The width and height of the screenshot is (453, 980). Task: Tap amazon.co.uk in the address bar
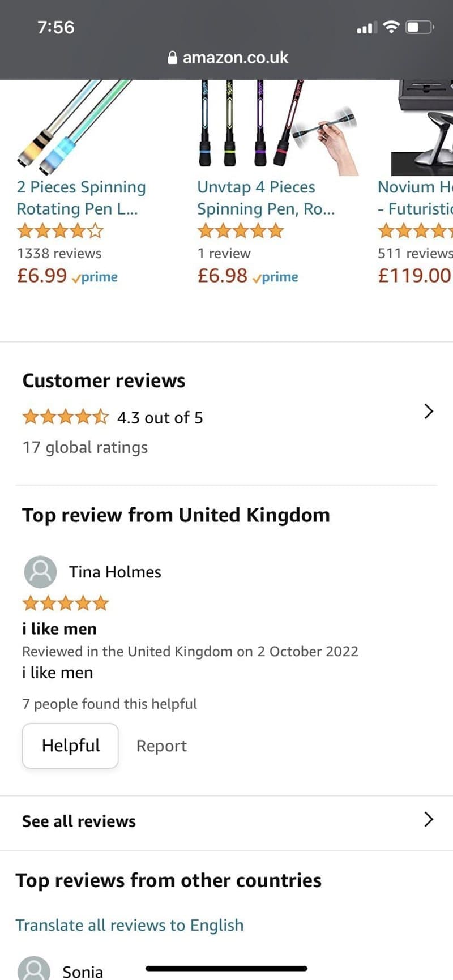(x=236, y=57)
